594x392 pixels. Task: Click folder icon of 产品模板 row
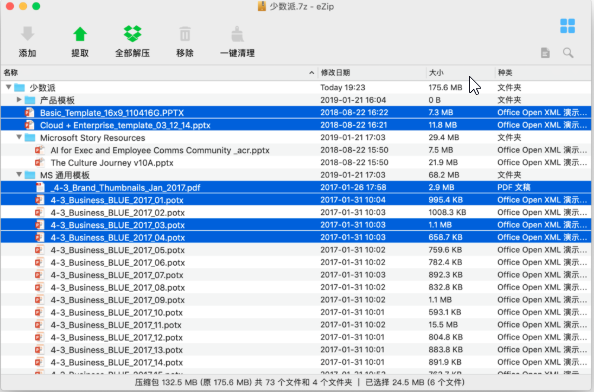coord(30,100)
